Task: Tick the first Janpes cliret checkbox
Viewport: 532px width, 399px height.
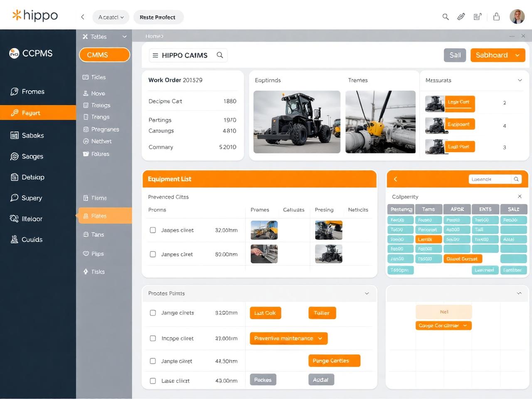Action: [x=153, y=230]
